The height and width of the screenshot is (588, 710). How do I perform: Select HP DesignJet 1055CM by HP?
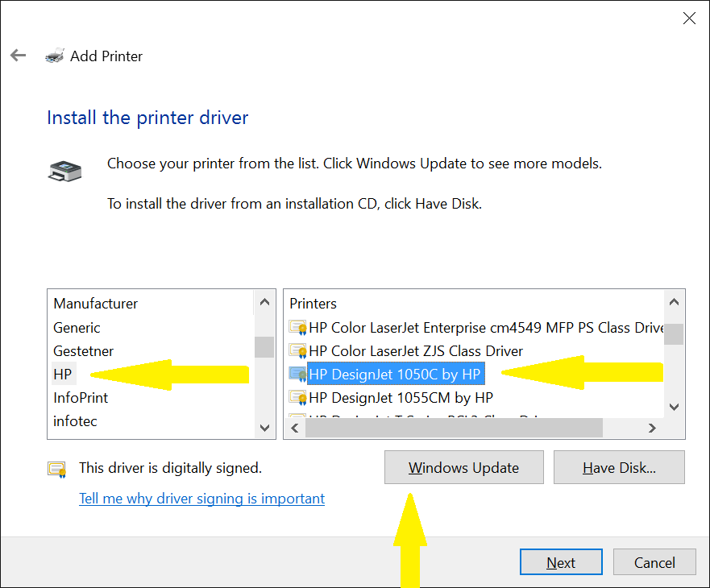pyautogui.click(x=401, y=398)
